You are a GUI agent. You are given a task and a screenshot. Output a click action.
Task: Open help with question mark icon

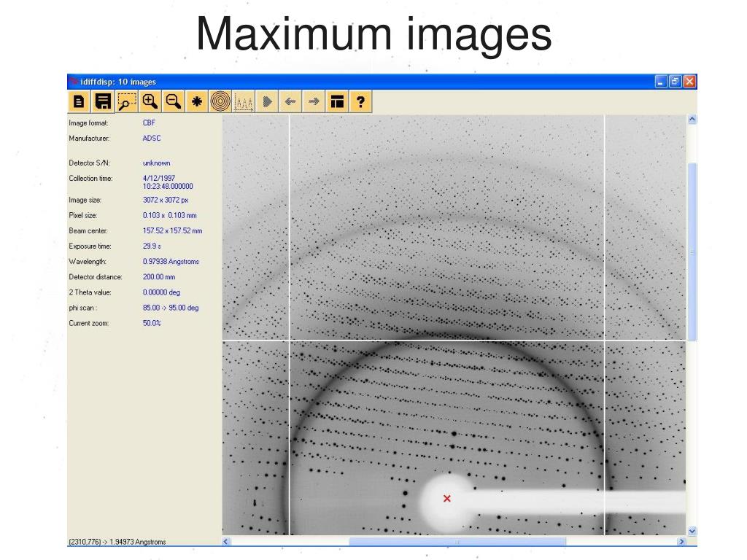click(360, 101)
